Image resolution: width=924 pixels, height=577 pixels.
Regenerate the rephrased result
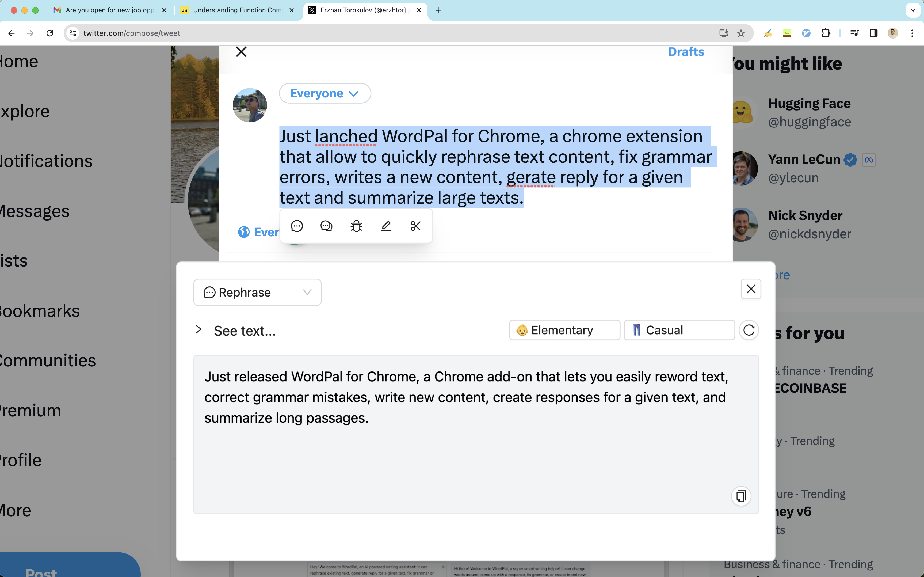tap(749, 330)
